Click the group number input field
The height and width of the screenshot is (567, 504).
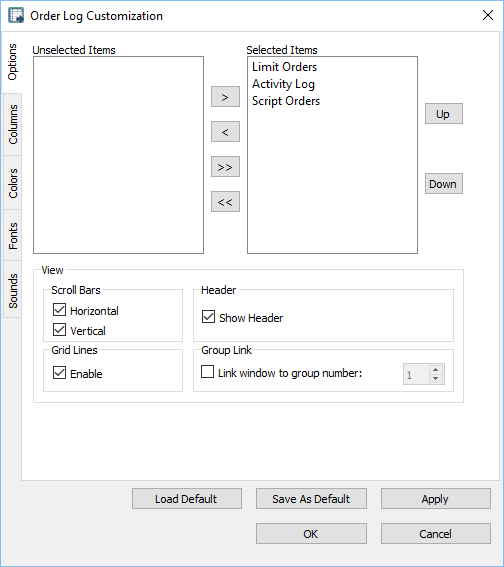[416, 374]
